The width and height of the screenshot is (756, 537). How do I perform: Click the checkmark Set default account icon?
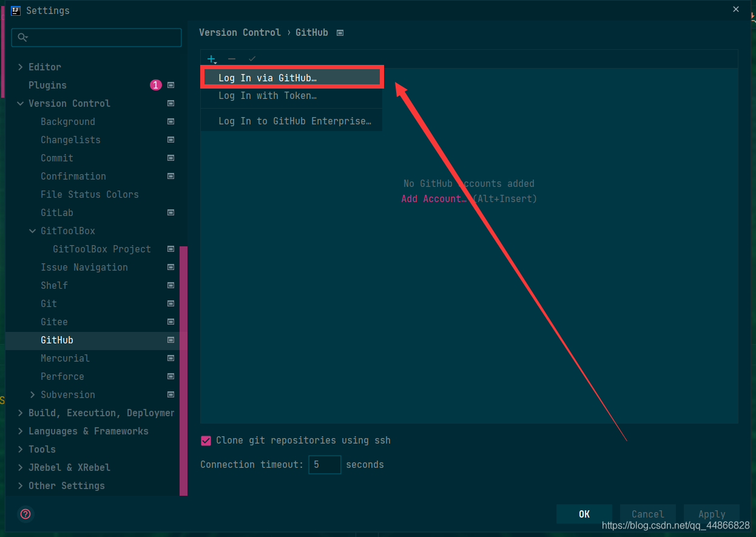coord(252,59)
